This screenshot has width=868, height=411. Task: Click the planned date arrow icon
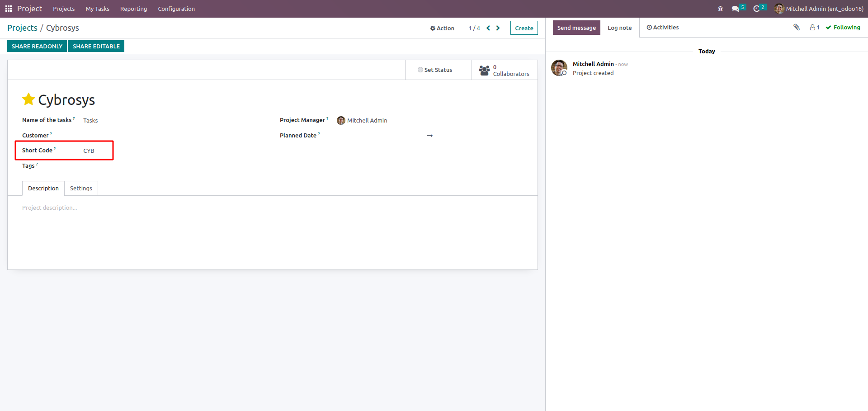click(x=430, y=136)
